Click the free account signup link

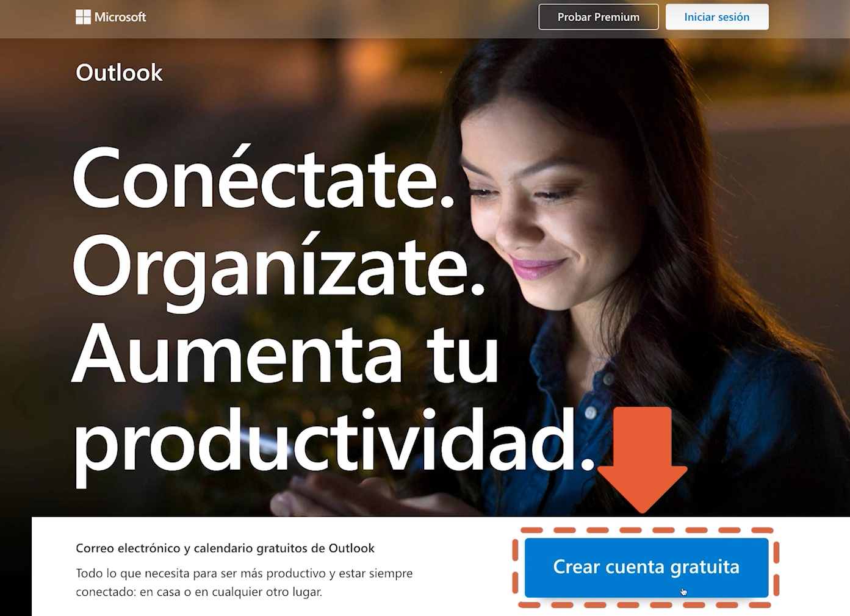pyautogui.click(x=646, y=567)
